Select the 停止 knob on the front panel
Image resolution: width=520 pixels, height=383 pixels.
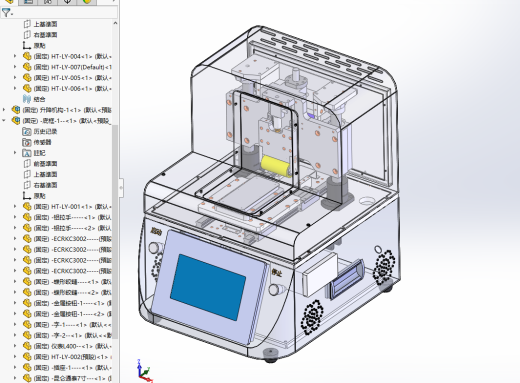(x=275, y=290)
